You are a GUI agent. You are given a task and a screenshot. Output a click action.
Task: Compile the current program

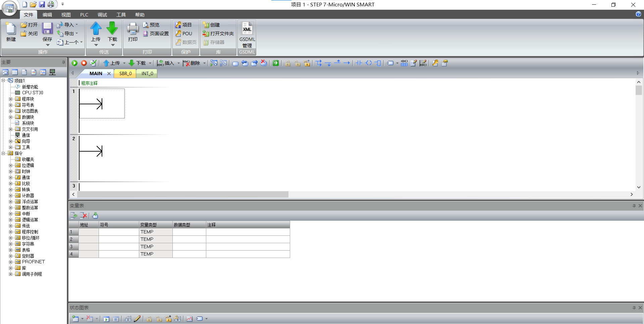pyautogui.click(x=94, y=63)
